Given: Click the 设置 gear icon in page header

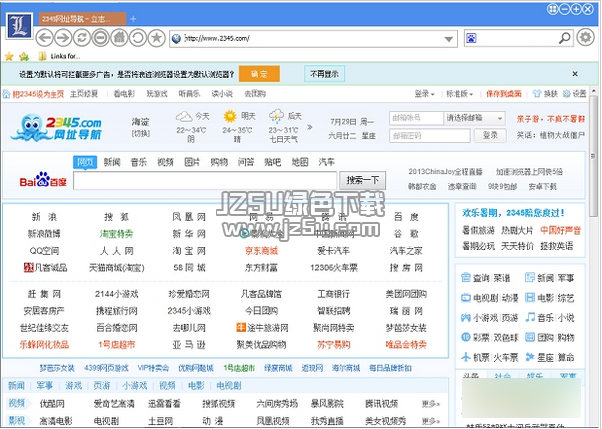Looking at the screenshot, I should [566, 94].
